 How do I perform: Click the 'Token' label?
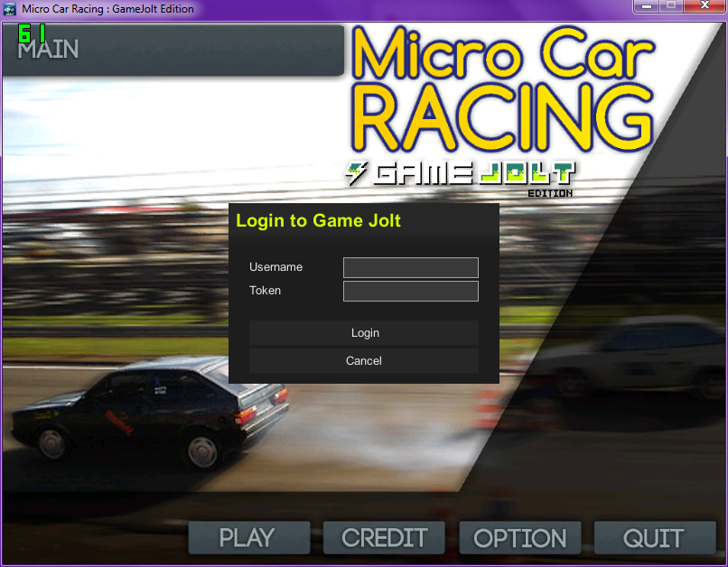pos(266,291)
